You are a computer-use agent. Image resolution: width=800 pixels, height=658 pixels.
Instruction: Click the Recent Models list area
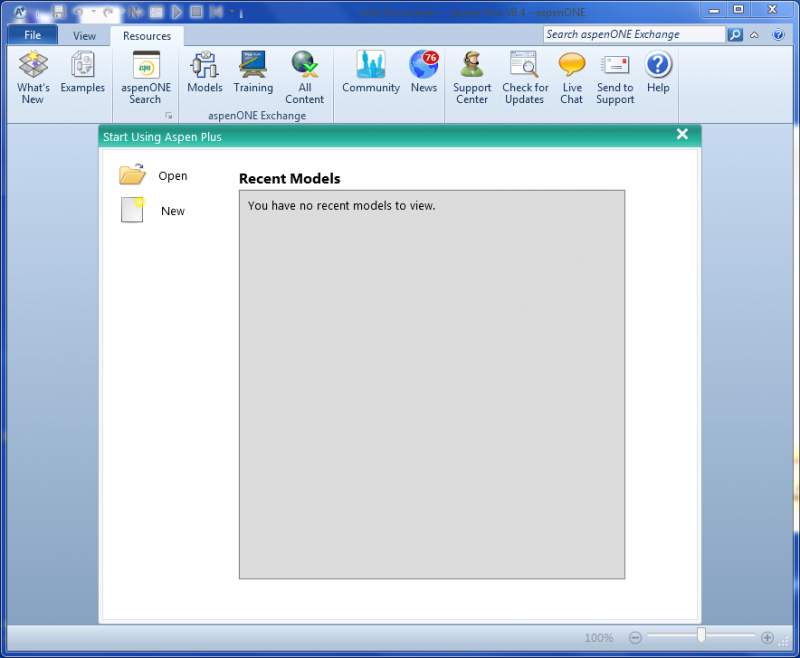[432, 385]
